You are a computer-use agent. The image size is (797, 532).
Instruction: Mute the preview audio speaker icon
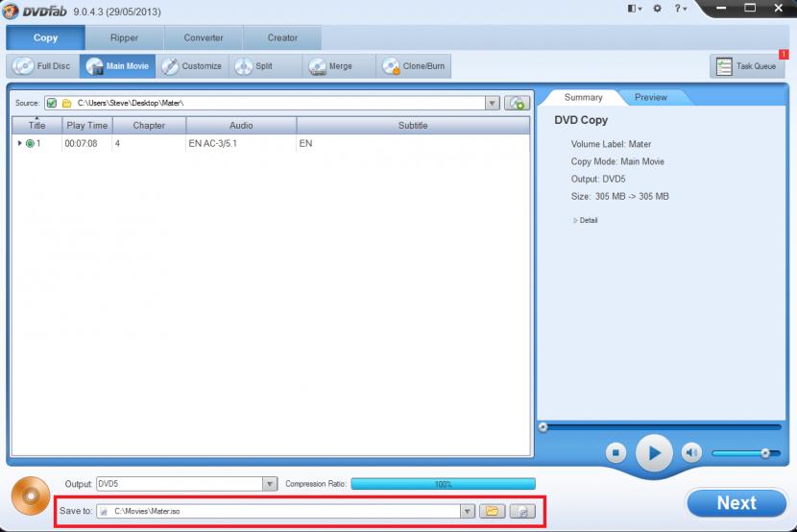691,452
